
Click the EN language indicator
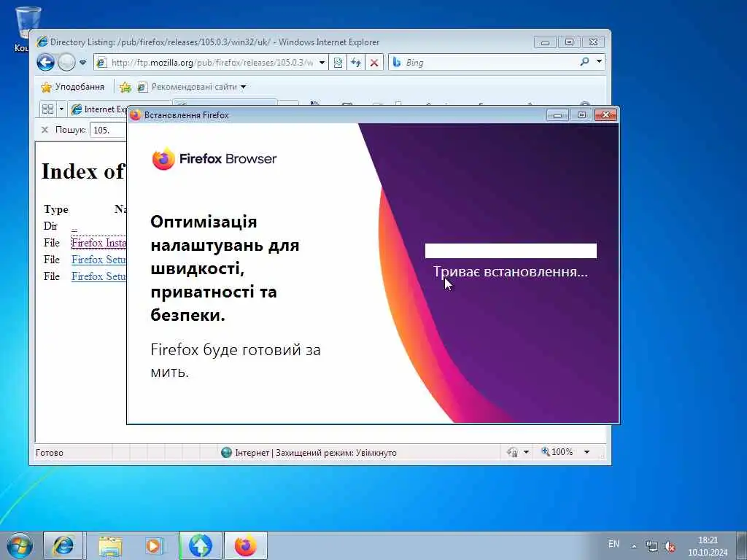coord(614,544)
